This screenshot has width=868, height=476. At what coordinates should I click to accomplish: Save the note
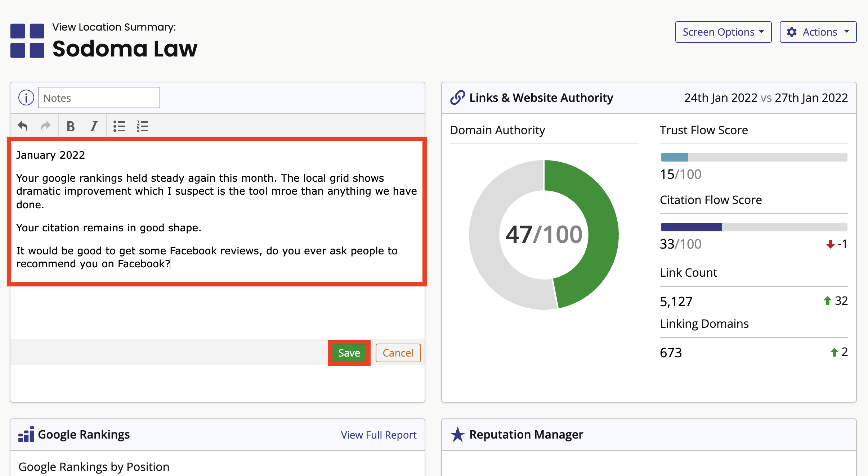349,353
